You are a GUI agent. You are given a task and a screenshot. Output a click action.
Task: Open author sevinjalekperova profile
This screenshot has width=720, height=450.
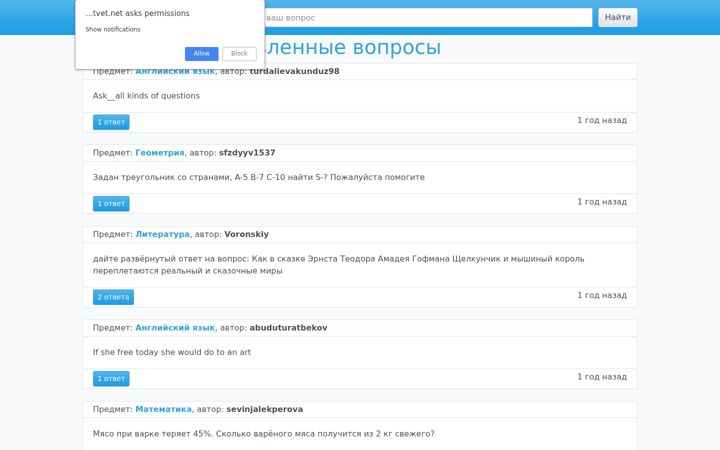coord(264,409)
